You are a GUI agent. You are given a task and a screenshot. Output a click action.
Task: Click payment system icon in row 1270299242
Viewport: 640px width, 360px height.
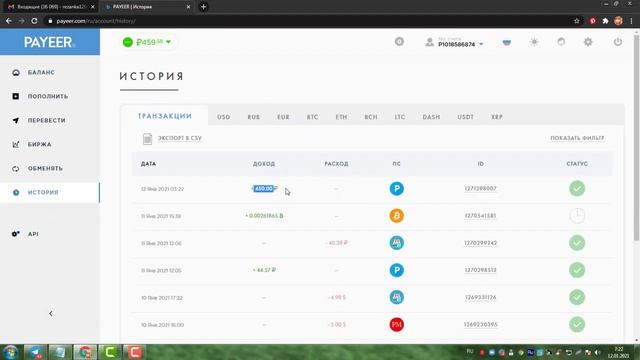tap(396, 243)
